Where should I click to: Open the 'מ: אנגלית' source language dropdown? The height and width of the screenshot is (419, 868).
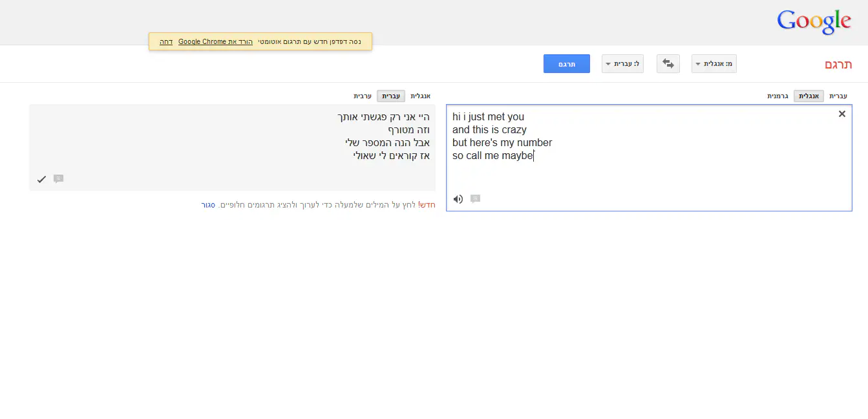point(714,64)
